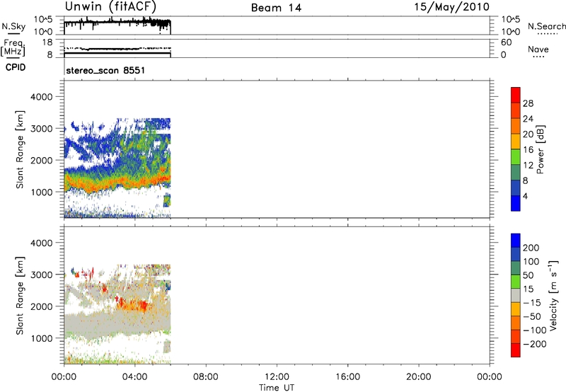Click the 28 label on Power color bar

tap(528, 103)
